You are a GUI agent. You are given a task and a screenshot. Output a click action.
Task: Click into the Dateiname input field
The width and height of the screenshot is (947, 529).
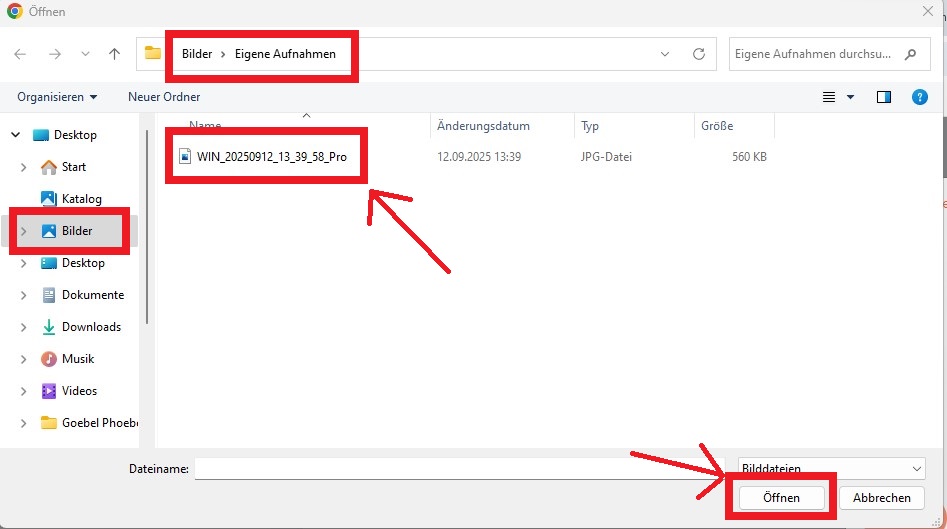click(x=460, y=468)
